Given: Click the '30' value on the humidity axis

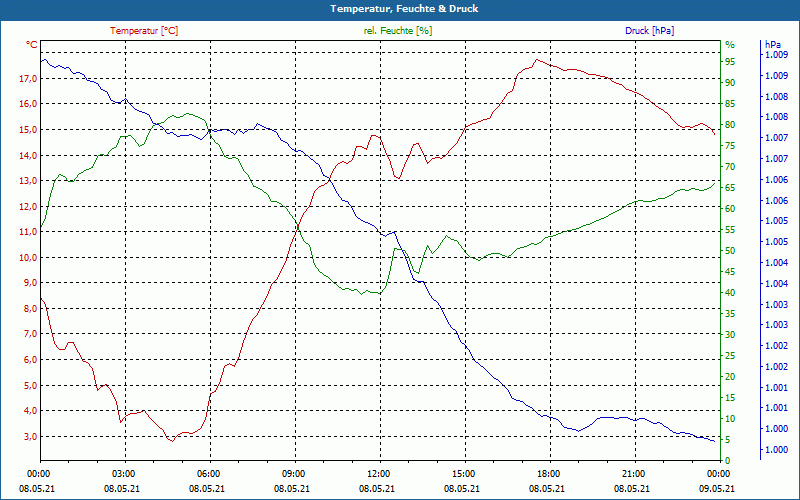Looking at the screenshot, I should 730,335.
